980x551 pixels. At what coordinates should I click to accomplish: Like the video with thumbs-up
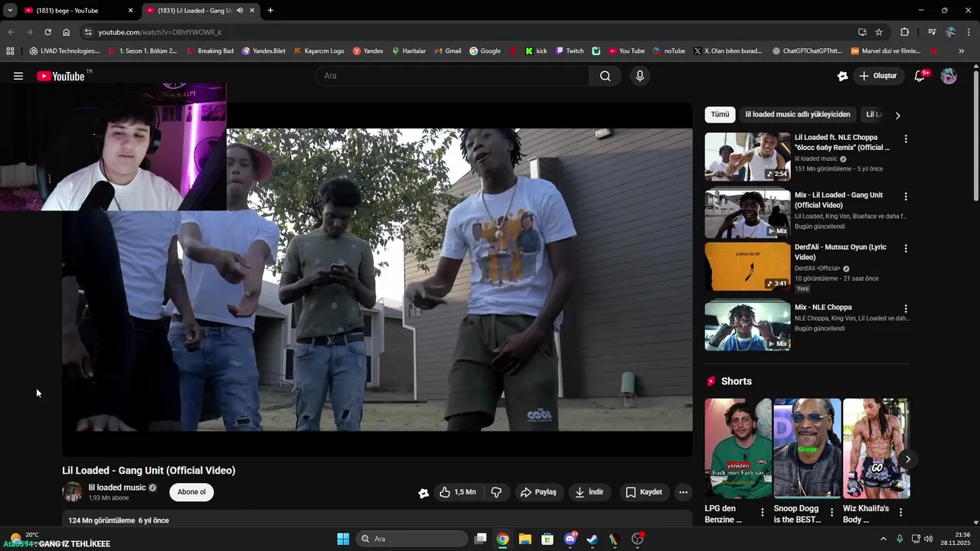(x=457, y=492)
